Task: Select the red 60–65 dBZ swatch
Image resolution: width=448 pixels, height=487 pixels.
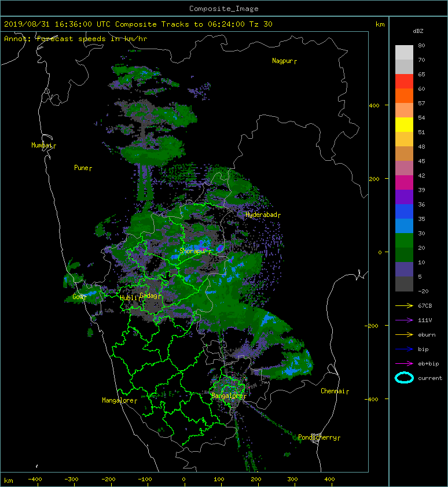Action: coord(404,81)
